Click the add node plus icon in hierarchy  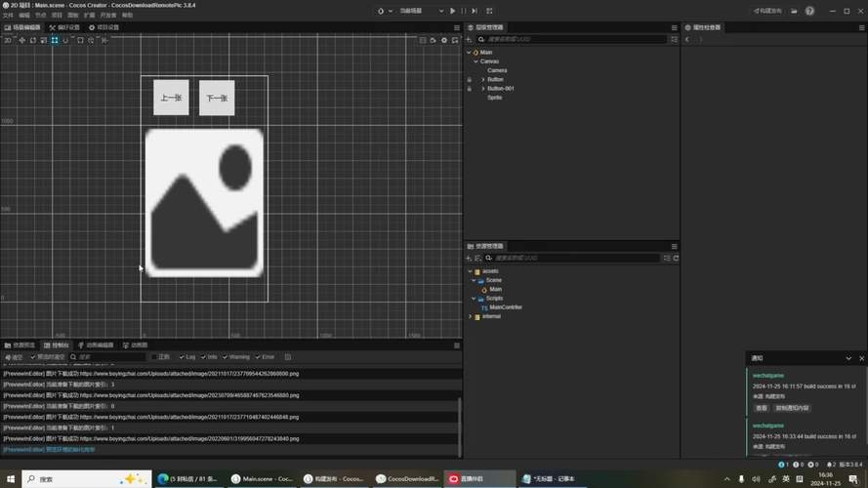pos(470,39)
